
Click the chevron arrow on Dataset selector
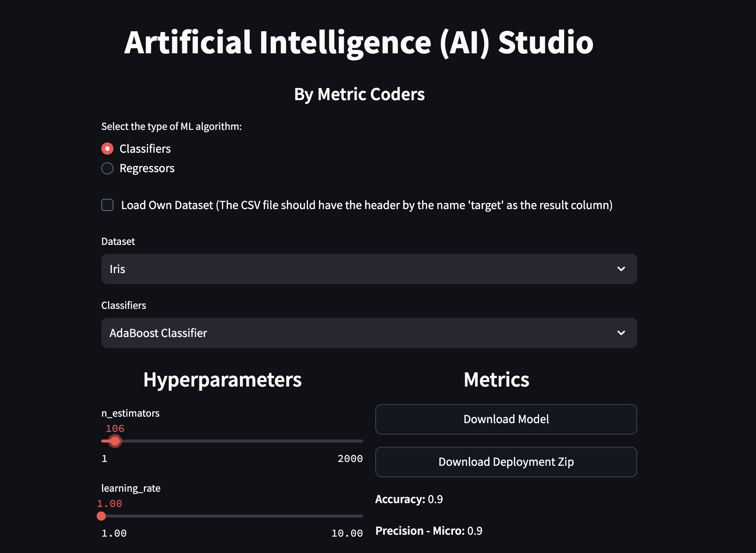(x=621, y=269)
